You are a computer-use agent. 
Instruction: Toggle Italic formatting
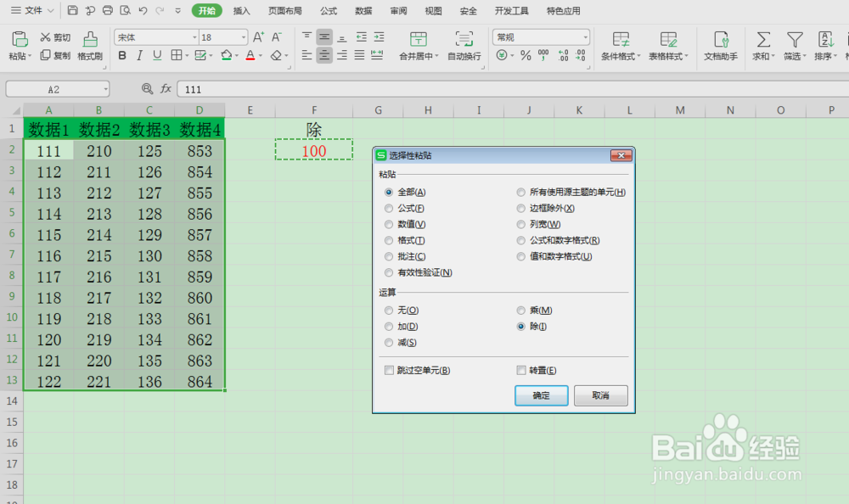140,55
